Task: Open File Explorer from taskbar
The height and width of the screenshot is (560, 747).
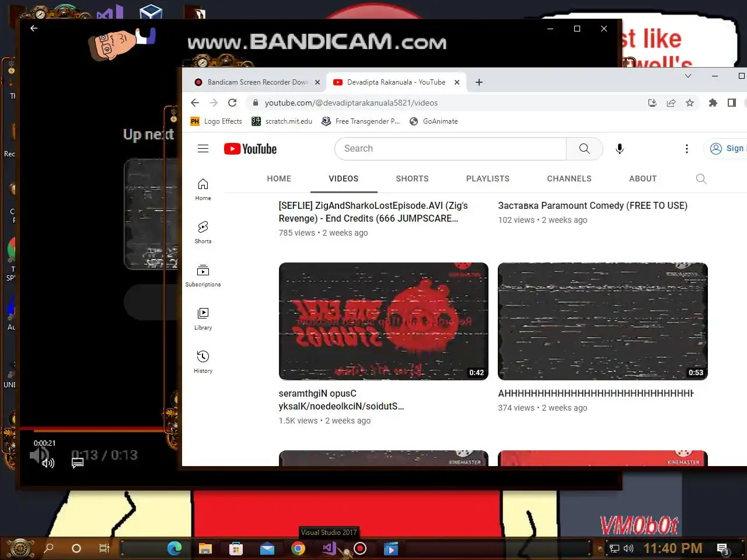Action: point(205,548)
